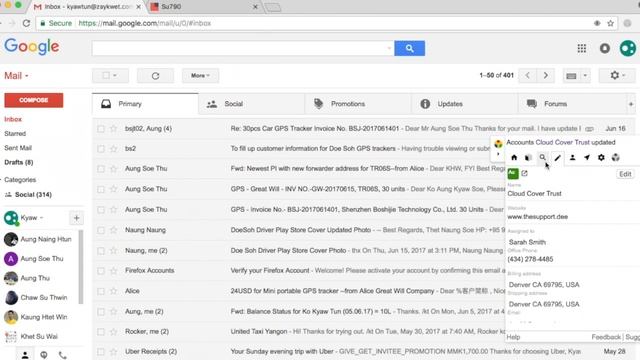The width and height of the screenshot is (640, 360).
Task: Click the cube logo icon in CRM sidebar toolbar
Action: tap(616, 158)
